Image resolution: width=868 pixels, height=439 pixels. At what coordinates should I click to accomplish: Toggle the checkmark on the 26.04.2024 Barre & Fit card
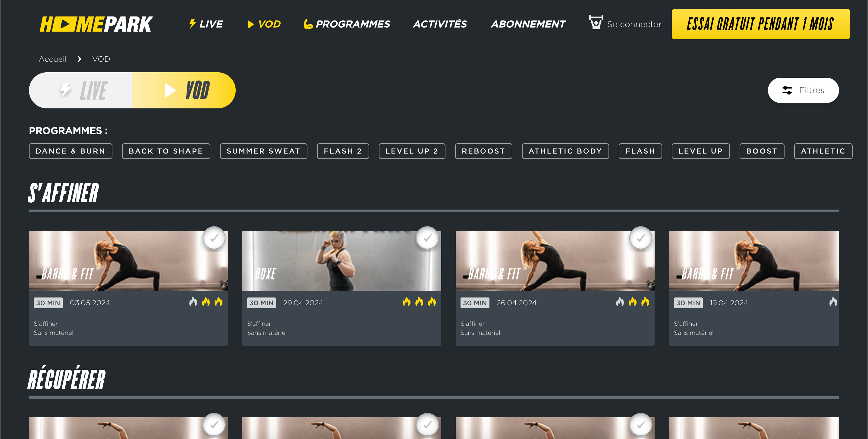pos(640,238)
